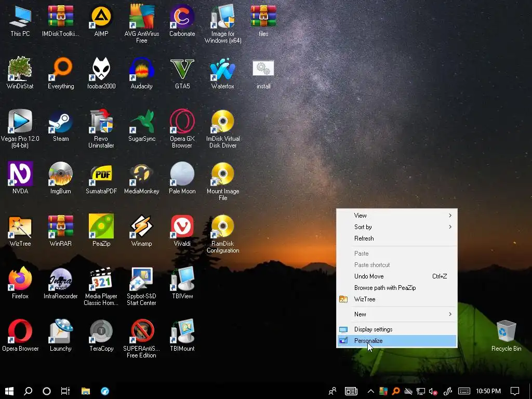Click the SumatraPDF icon
Image resolution: width=532 pixels, height=399 pixels.
101,174
